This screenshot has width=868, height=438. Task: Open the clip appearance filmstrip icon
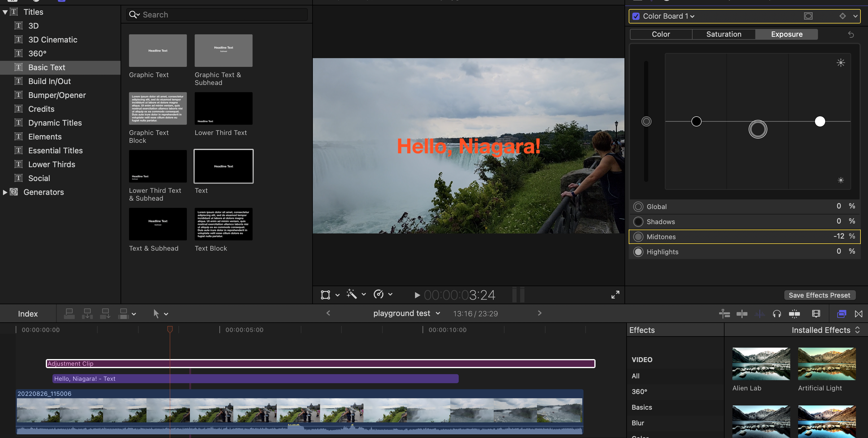[816, 314]
